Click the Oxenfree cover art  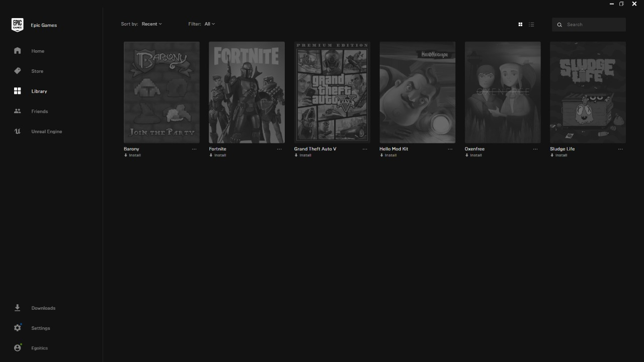503,93
